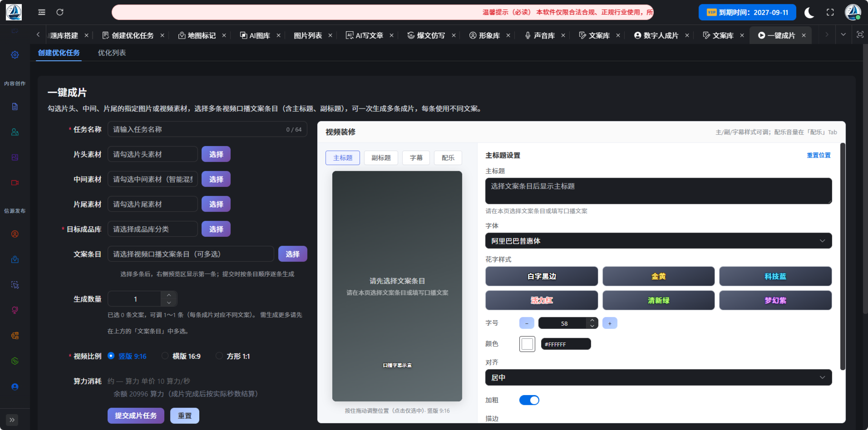Viewport: 868px width, 430px height.
Task: Select the 横版 16:9 ratio option
Action: tap(181, 356)
